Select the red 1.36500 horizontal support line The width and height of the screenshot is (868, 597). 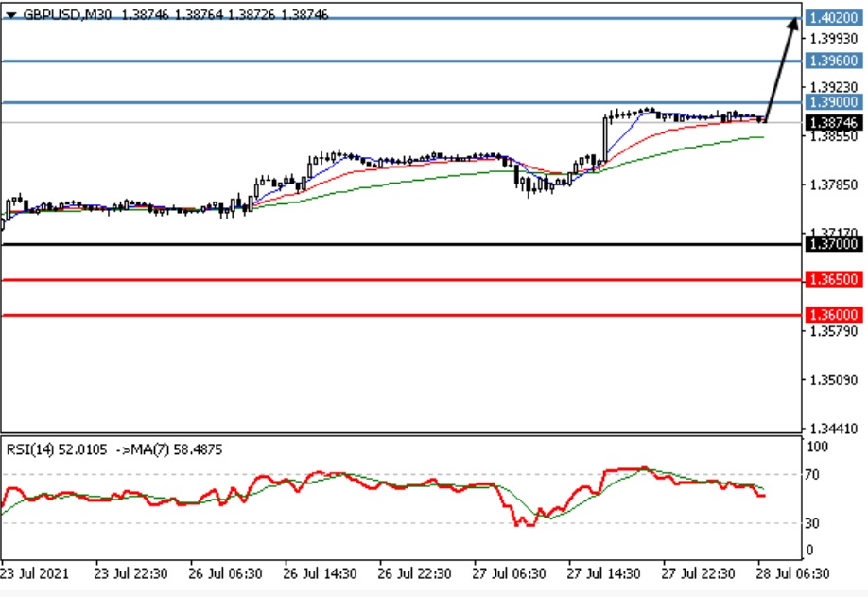point(401,280)
